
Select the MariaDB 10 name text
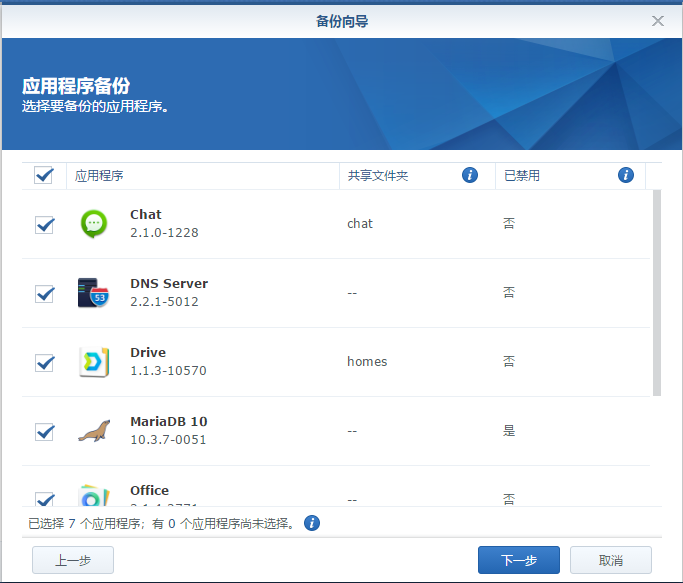(169, 421)
